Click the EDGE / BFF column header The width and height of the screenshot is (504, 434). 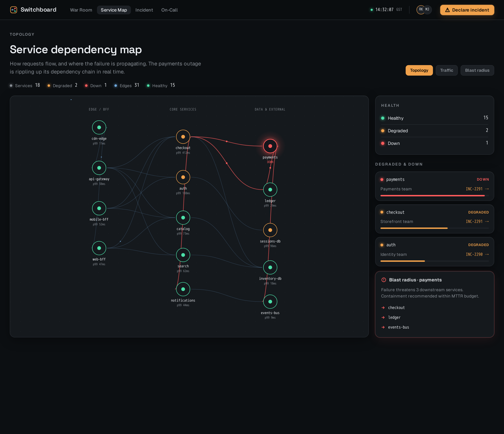pos(99,110)
